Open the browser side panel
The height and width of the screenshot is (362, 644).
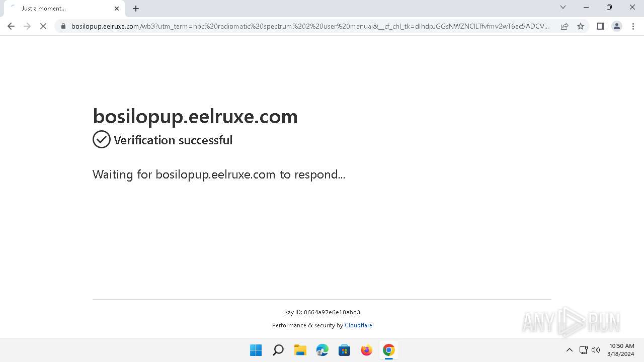pyautogui.click(x=600, y=26)
